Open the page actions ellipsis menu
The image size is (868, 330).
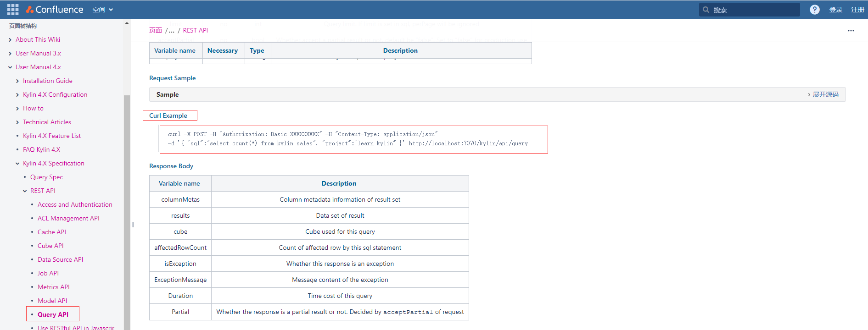coord(851,31)
